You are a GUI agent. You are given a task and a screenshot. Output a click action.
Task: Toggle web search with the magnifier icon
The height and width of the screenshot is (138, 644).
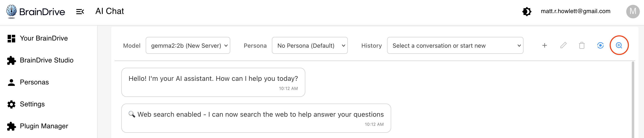619,45
